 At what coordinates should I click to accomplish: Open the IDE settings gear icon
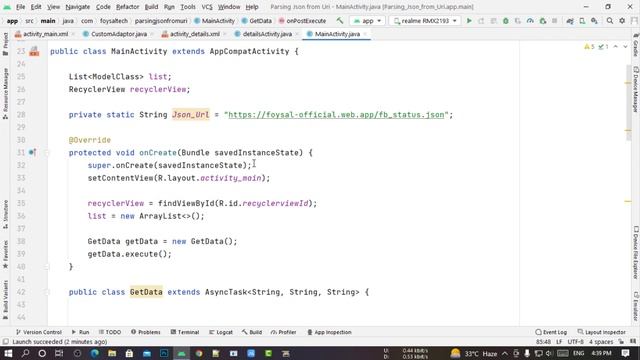click(x=622, y=20)
